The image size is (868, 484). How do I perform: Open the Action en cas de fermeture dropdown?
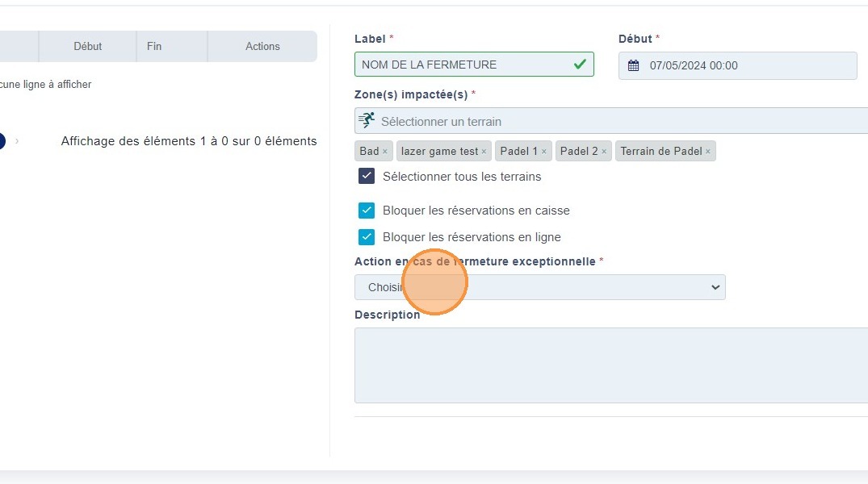pyautogui.click(x=539, y=287)
